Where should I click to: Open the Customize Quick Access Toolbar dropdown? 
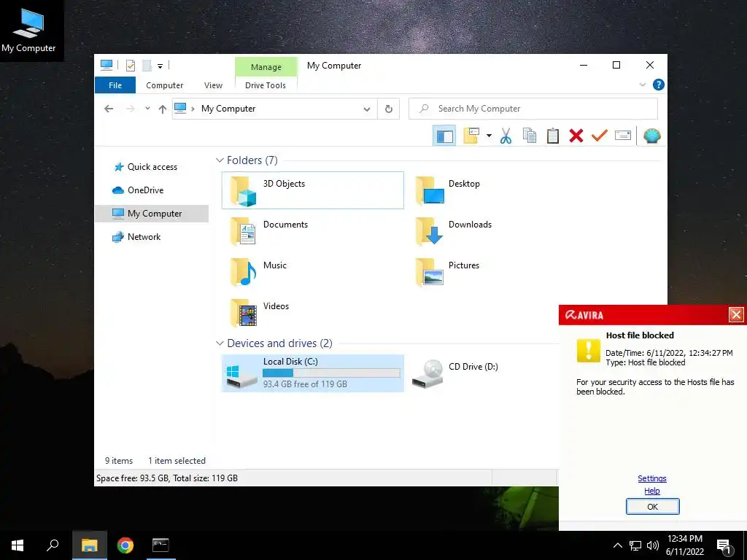tap(160, 66)
